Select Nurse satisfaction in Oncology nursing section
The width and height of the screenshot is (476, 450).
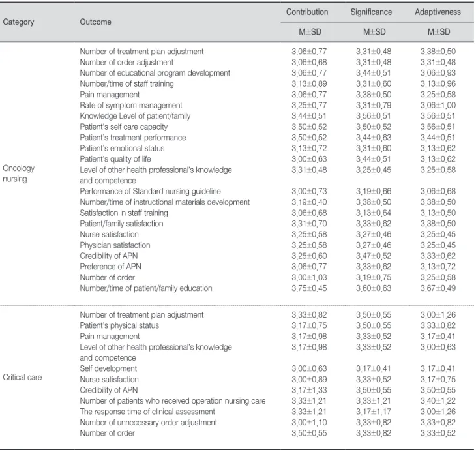[110, 234]
